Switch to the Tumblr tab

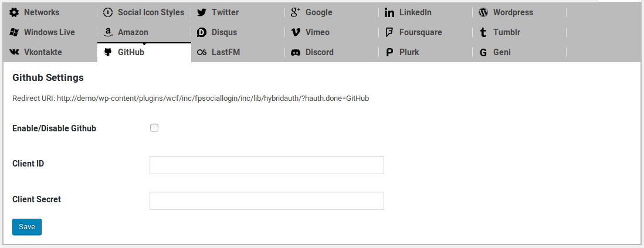tap(507, 32)
